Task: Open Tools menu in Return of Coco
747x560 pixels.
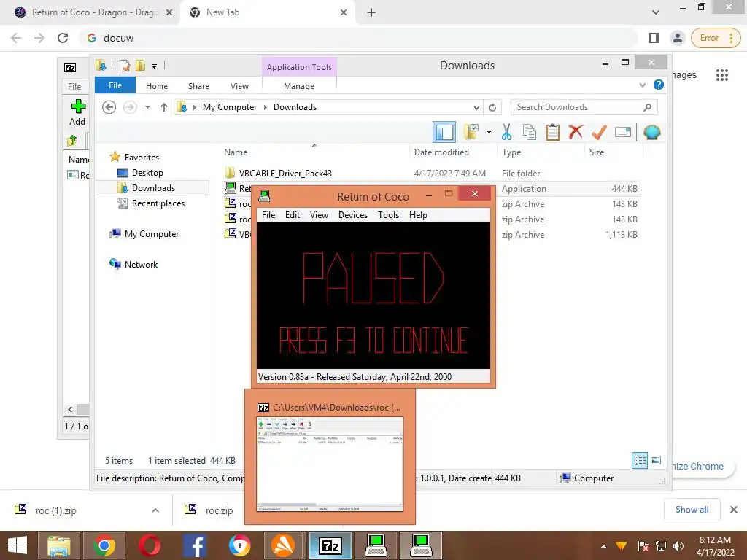Action: [x=388, y=215]
